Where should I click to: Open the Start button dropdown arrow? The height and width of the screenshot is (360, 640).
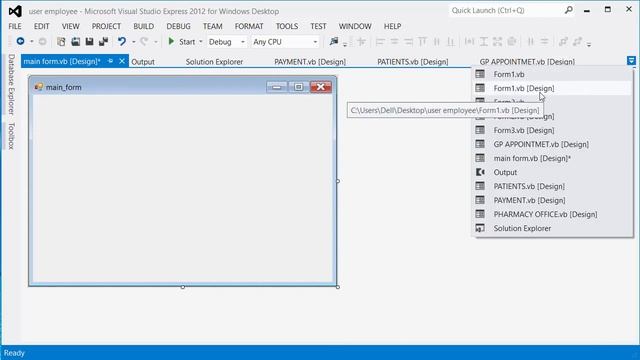point(200,42)
